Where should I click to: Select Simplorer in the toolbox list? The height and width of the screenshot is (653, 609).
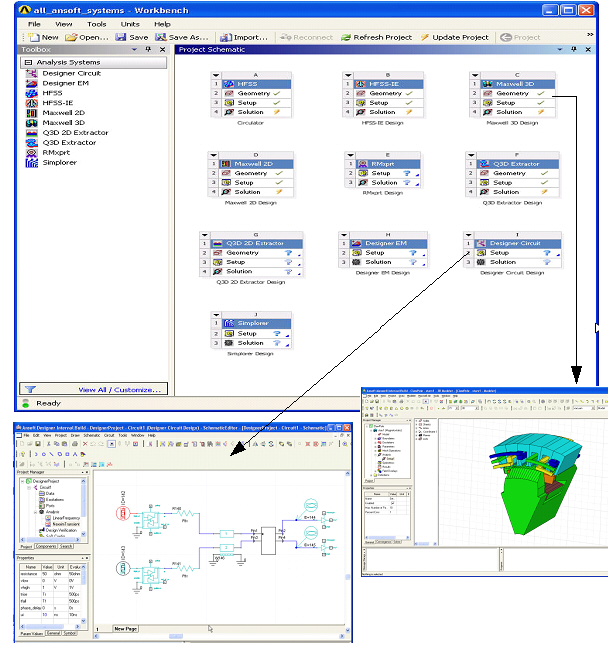tap(59, 162)
